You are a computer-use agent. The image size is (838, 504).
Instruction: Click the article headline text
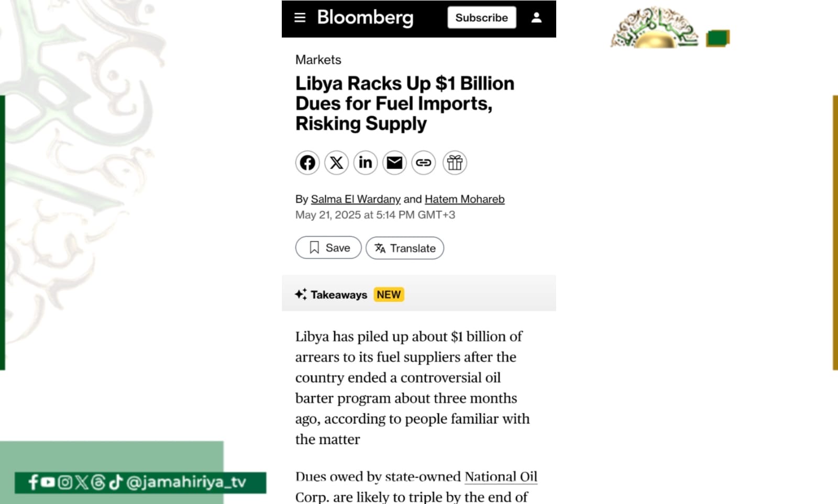404,104
